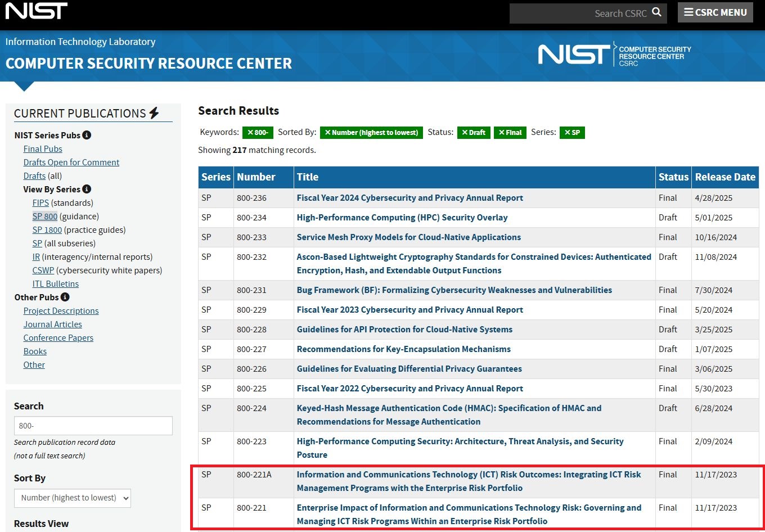The image size is (765, 532).
Task: Click the Release Date column header
Action: coord(725,177)
